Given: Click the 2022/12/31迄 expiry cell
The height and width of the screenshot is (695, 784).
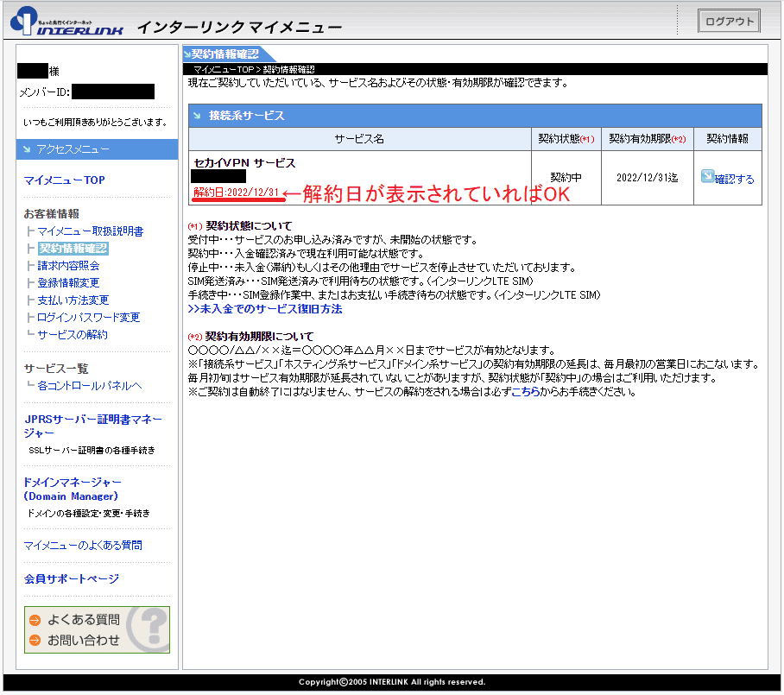Looking at the screenshot, I should point(647,178).
